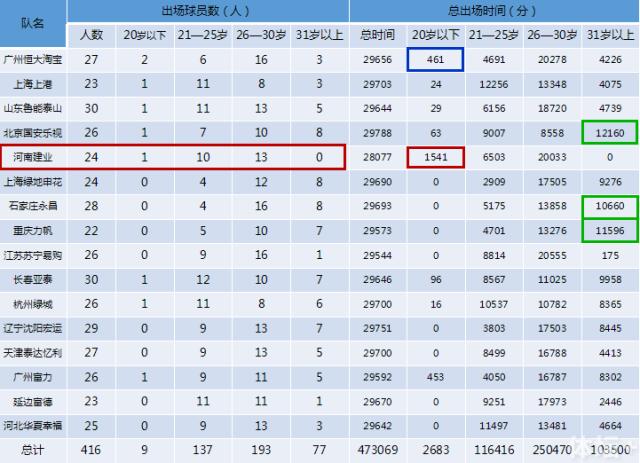Click the value 9007
Image resolution: width=640 pixels, height=463 pixels.
pyautogui.click(x=494, y=133)
